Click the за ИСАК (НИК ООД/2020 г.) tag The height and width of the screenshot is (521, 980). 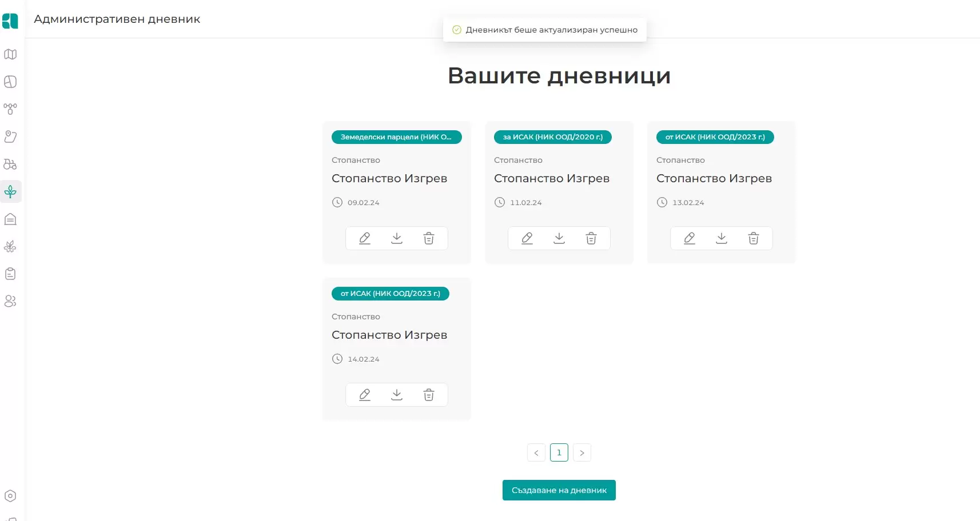click(553, 137)
